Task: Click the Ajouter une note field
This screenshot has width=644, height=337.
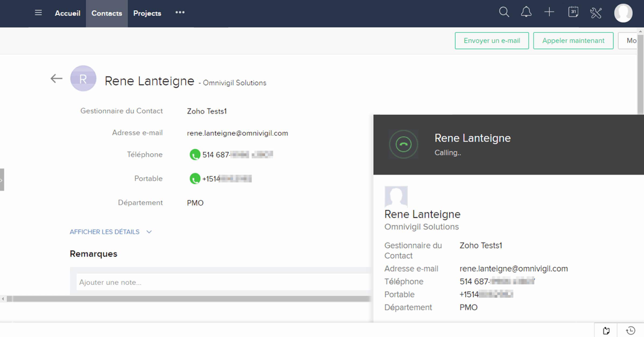Action: click(223, 282)
